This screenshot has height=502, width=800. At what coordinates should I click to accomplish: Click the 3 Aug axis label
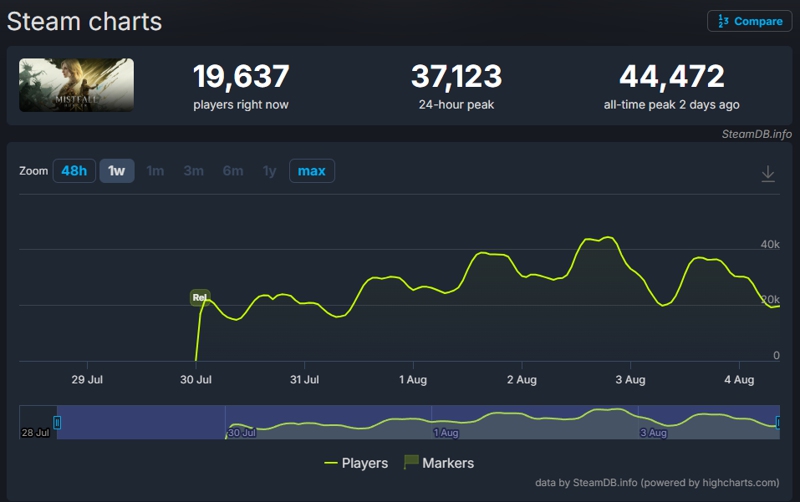point(631,380)
